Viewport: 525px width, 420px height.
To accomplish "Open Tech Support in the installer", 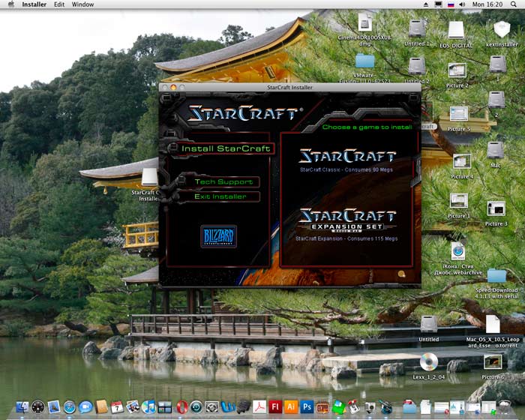I will pos(223,181).
